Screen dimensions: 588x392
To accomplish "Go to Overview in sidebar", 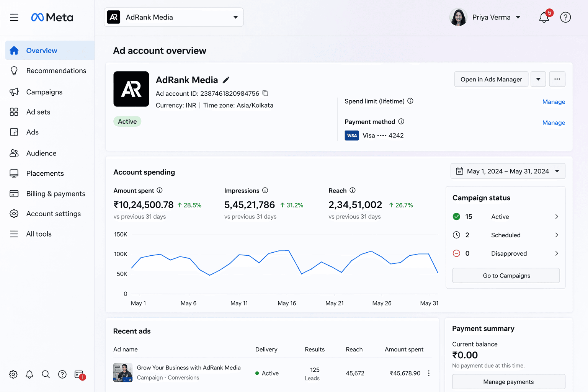I will (x=50, y=51).
